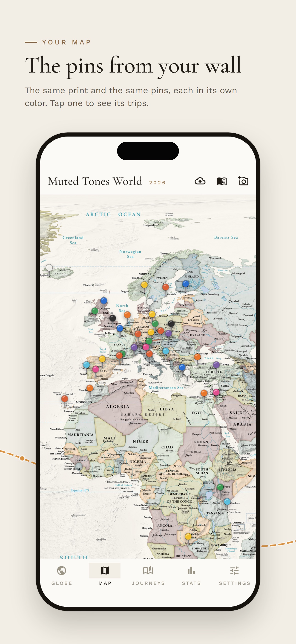
Task: Tap the light blue pin over Croatia
Action: click(x=166, y=351)
